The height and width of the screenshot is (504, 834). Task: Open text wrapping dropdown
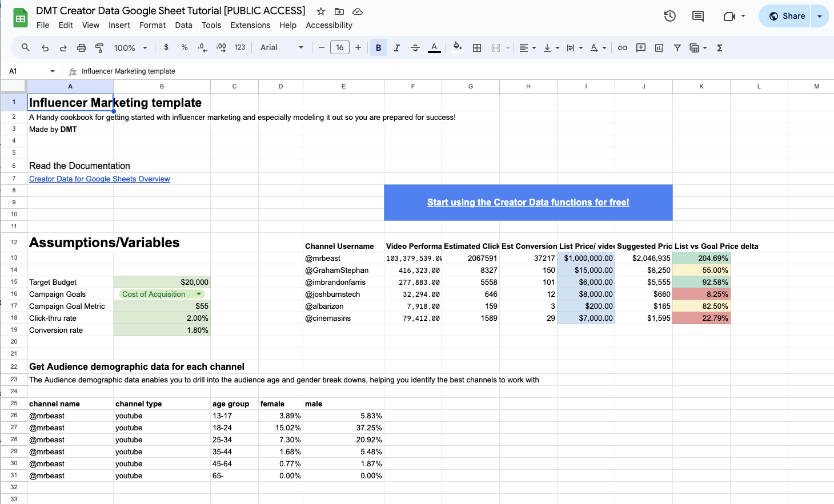(x=575, y=48)
